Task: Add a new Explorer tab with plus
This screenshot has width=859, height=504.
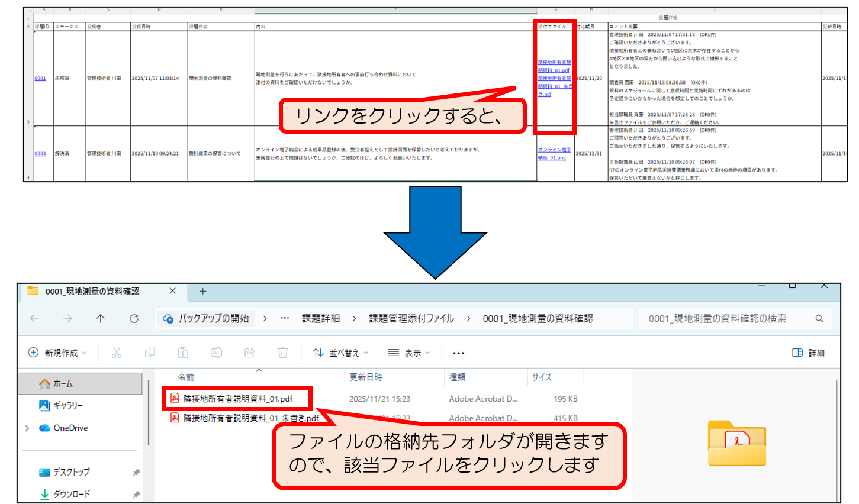Action: [202, 291]
